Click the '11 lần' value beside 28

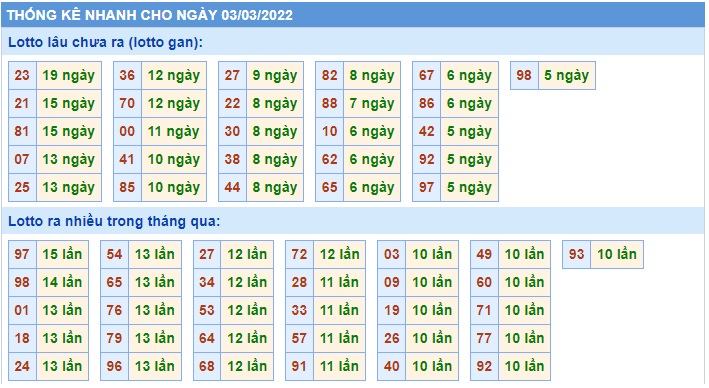(x=340, y=282)
